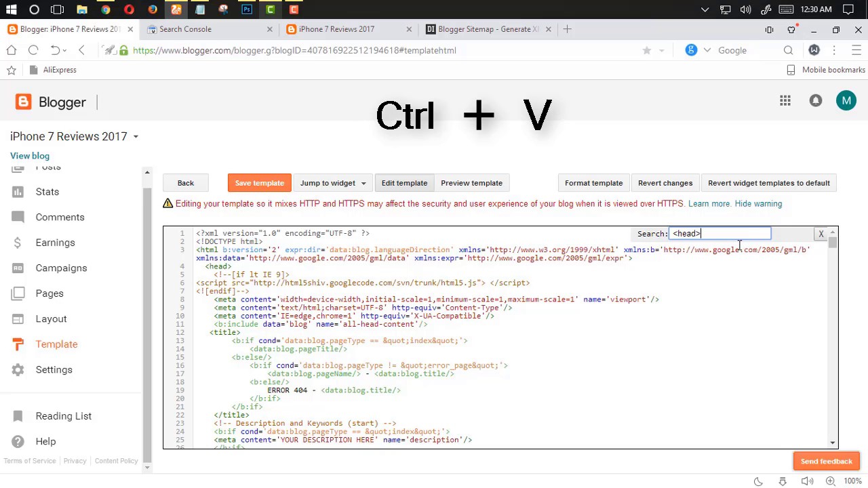Open Comments in sidebar
Screen dimensions: 868x488
[60, 217]
